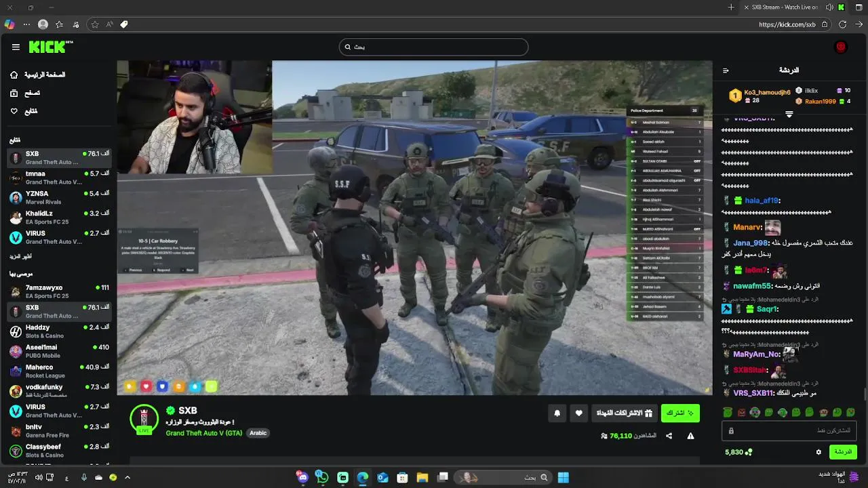Go to the Home page in sidebar
This screenshot has width=868, height=488.
(x=38, y=75)
